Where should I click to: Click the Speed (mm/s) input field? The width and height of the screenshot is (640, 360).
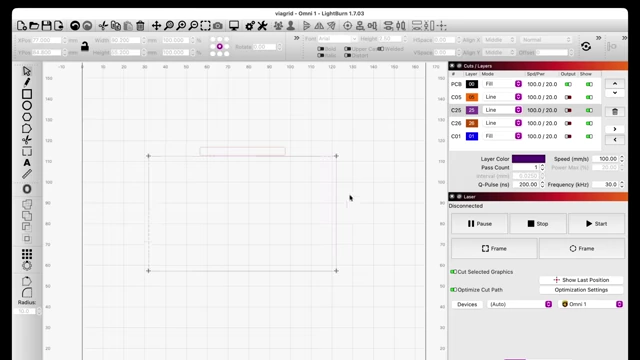(605, 159)
